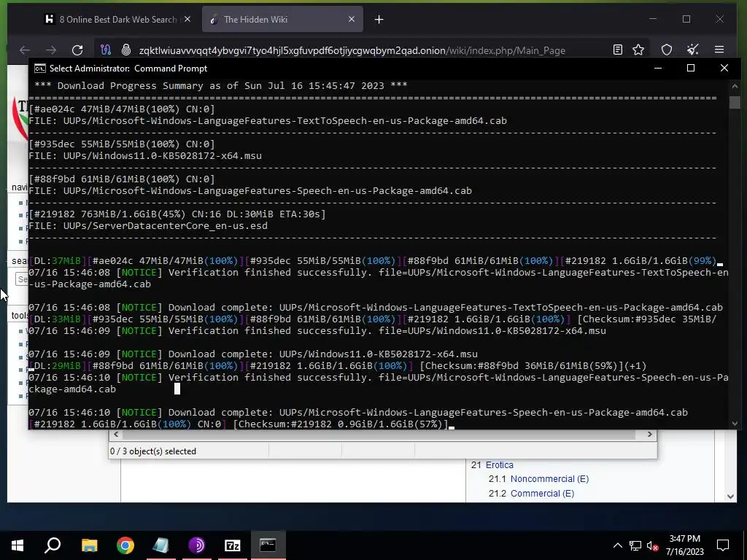Open the browser hamburger menu
Image resolution: width=747 pixels, height=560 pixels.
click(719, 50)
